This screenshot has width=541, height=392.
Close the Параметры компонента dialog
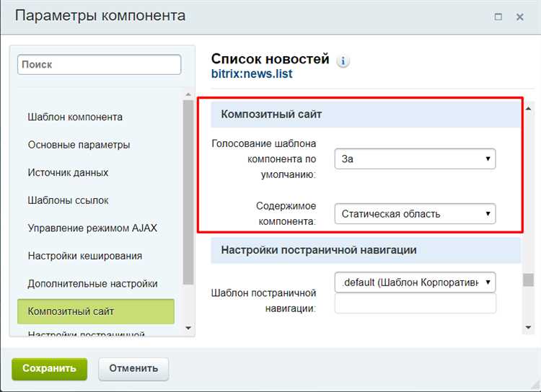tap(520, 17)
